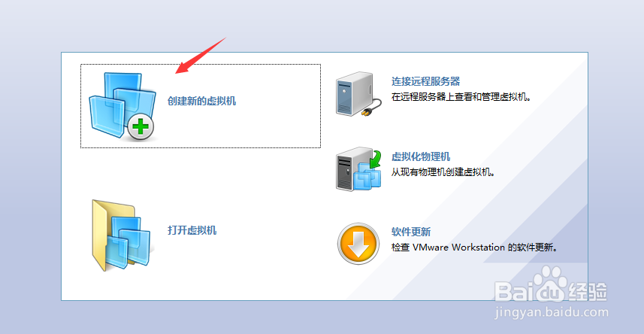Click the 检查 VMware Workstation 的软件更新 text
The width and height of the screenshot is (644, 334).
click(x=474, y=247)
